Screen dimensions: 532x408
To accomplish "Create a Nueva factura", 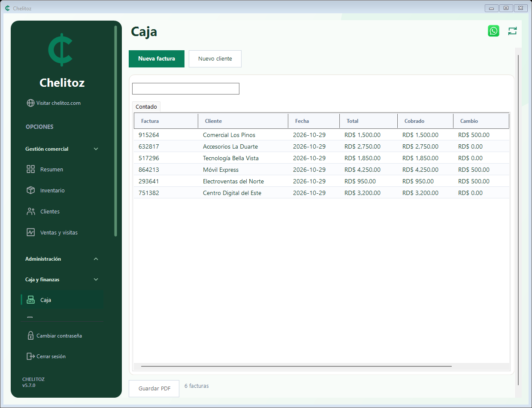I will click(157, 59).
